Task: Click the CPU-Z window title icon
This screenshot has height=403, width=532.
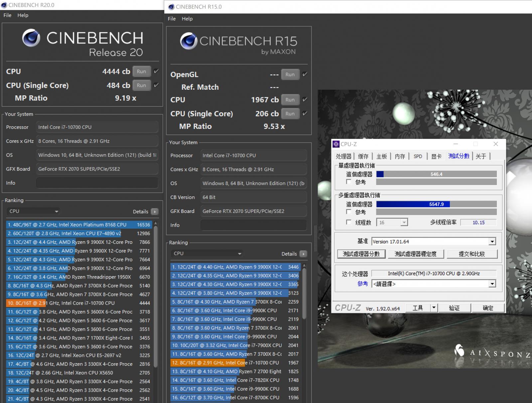Action: click(336, 144)
